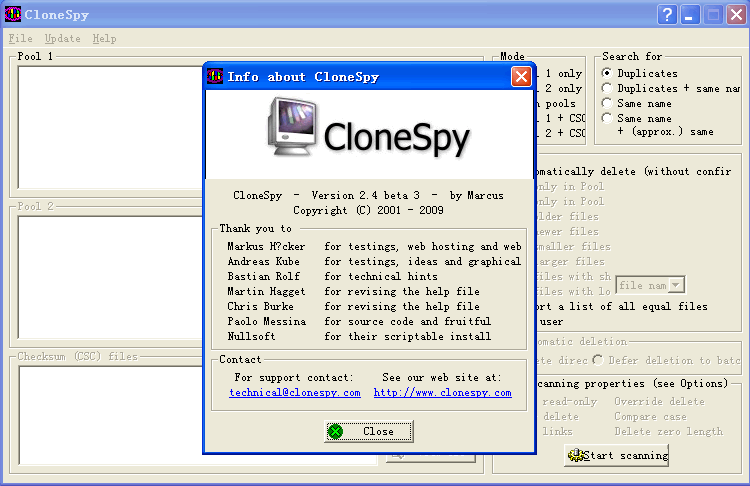Click the Version 2.4 beta 3 text
Viewport: 750px width, 486px height.
[x=365, y=195]
